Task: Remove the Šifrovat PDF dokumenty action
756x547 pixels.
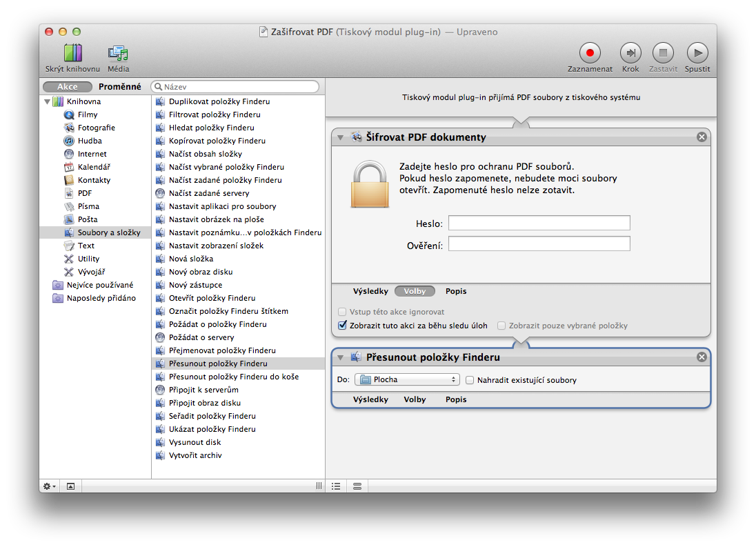Action: click(x=702, y=137)
